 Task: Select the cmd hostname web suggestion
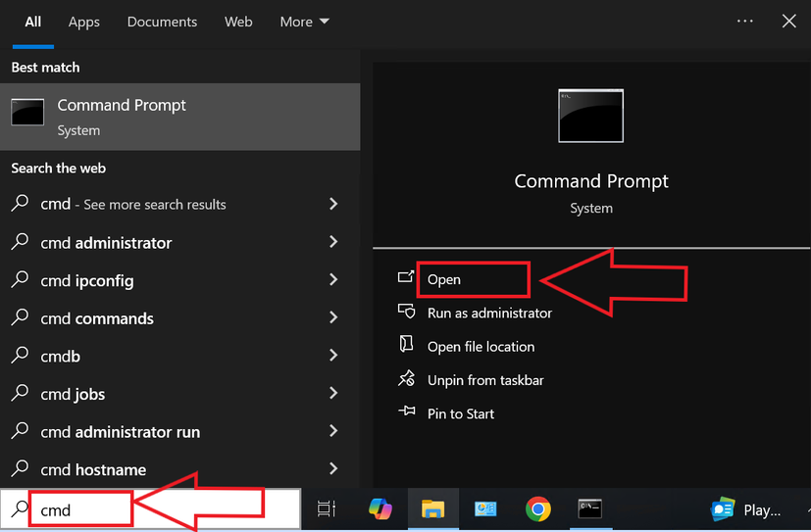click(x=180, y=469)
